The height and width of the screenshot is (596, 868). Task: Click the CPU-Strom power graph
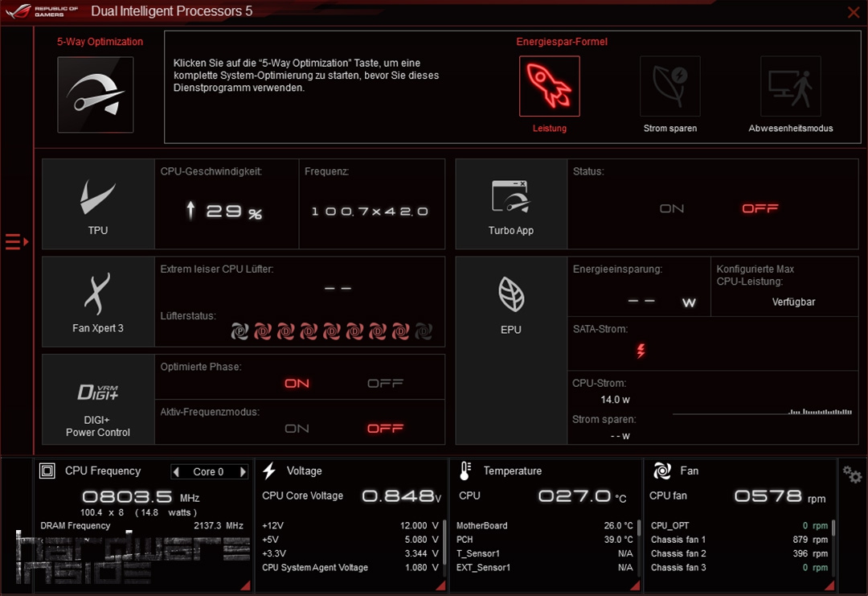(x=762, y=412)
